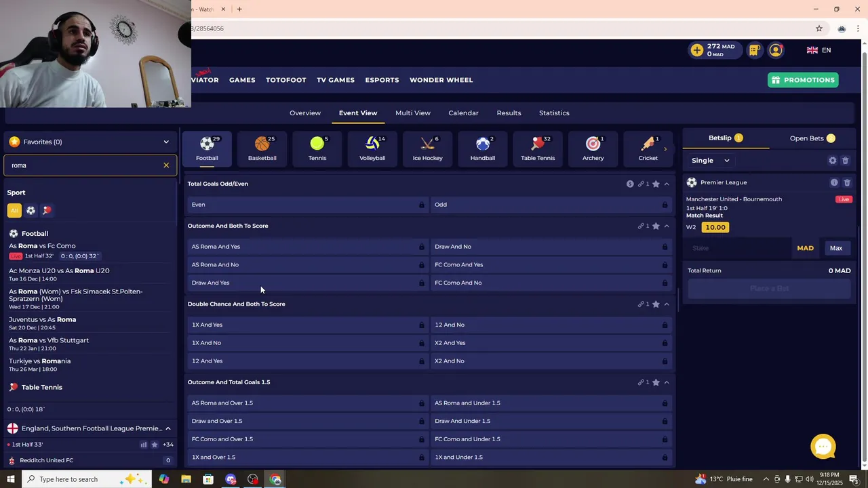
Task: Select the Archery sport category icon
Action: [593, 148]
